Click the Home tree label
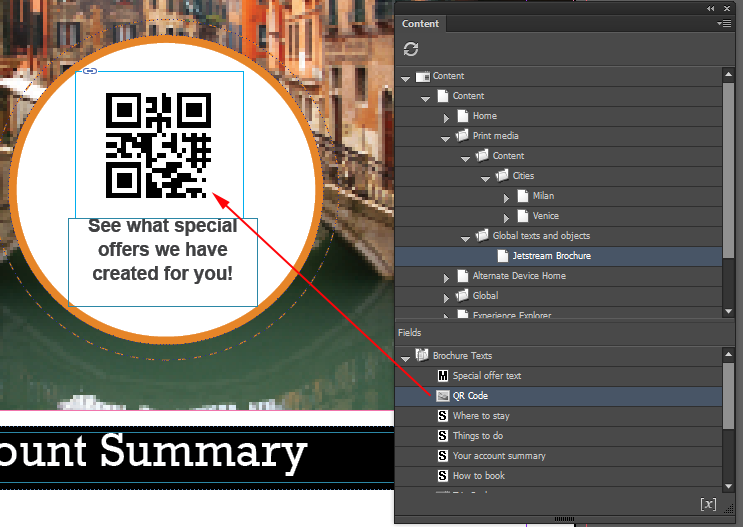Screen dimensions: 743x527 coord(485,116)
